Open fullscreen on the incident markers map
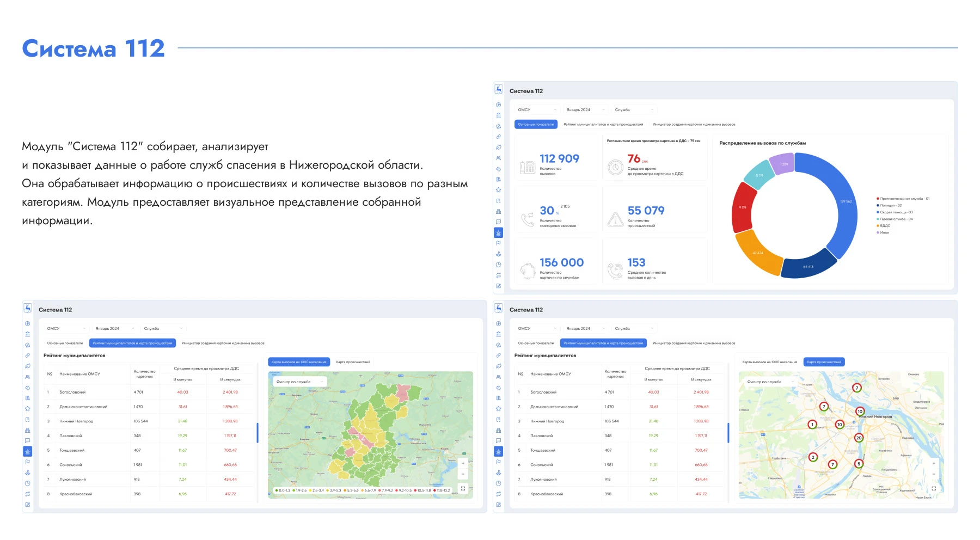 pos(934,488)
